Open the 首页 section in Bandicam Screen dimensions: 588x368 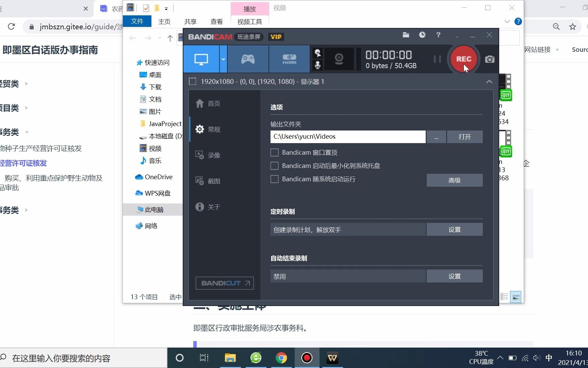pos(208,103)
